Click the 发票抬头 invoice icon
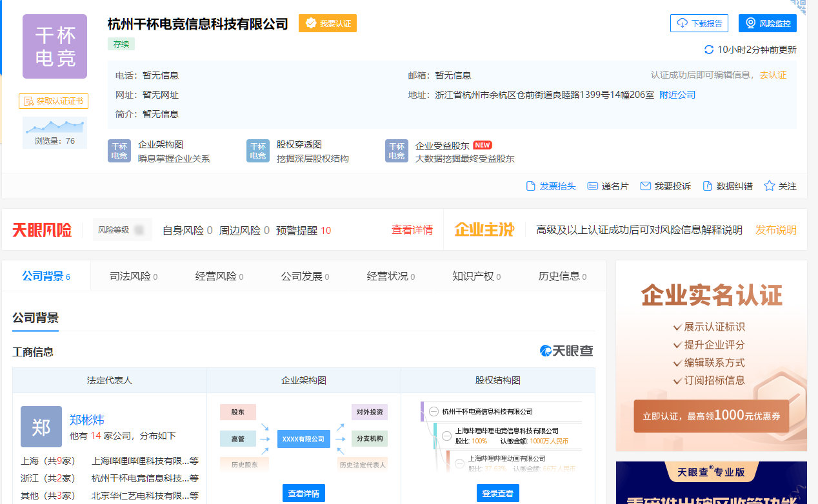The height and width of the screenshot is (504, 818). pos(531,186)
